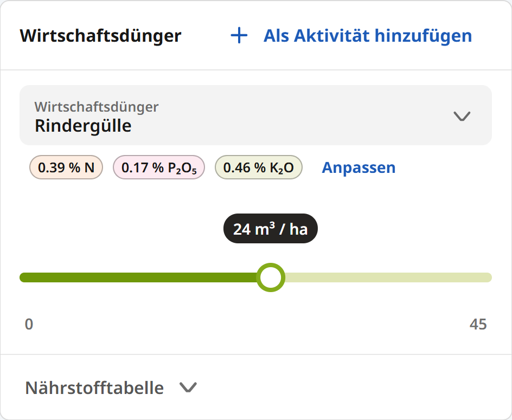
Task: Click the Nährstofftabelle header label
Action: (94, 388)
